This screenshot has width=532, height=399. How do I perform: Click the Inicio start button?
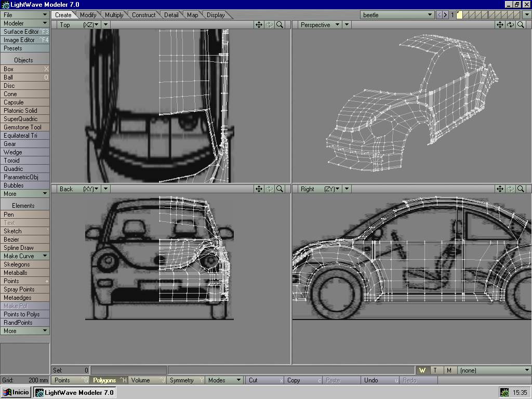click(17, 392)
